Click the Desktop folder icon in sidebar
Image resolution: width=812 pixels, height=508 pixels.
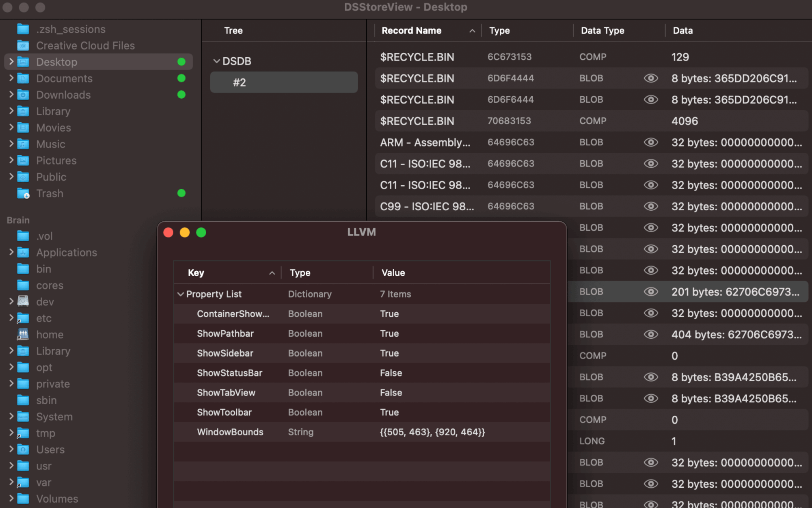[23, 62]
